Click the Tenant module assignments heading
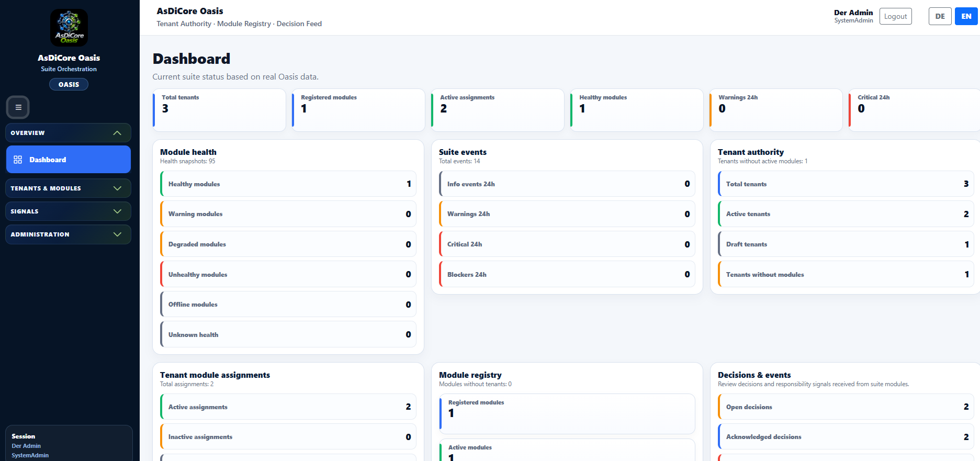This screenshot has height=461, width=980. point(215,375)
